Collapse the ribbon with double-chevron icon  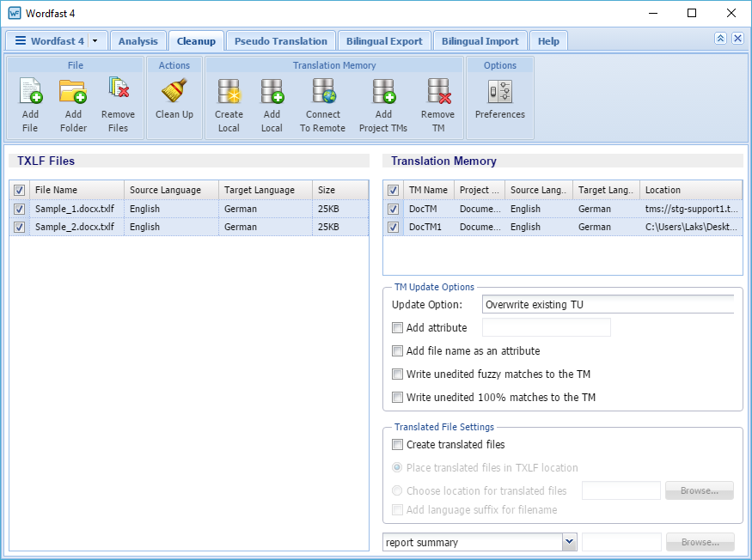coord(720,39)
